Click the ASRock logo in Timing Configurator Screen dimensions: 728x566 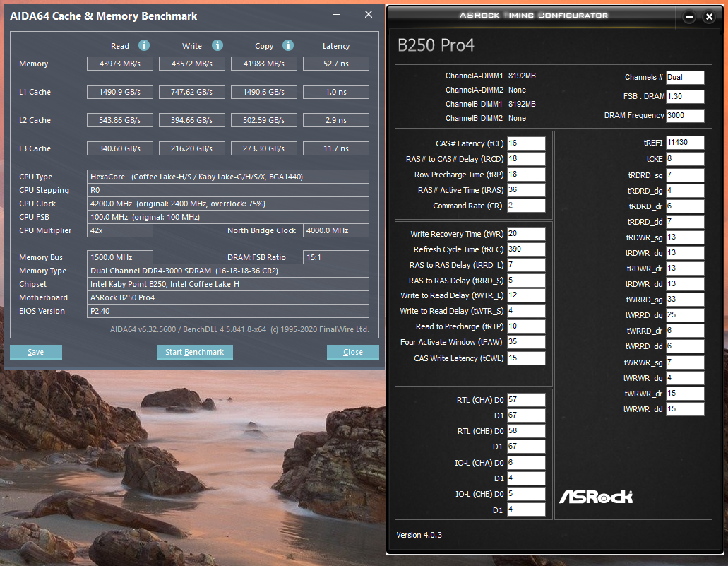click(596, 497)
